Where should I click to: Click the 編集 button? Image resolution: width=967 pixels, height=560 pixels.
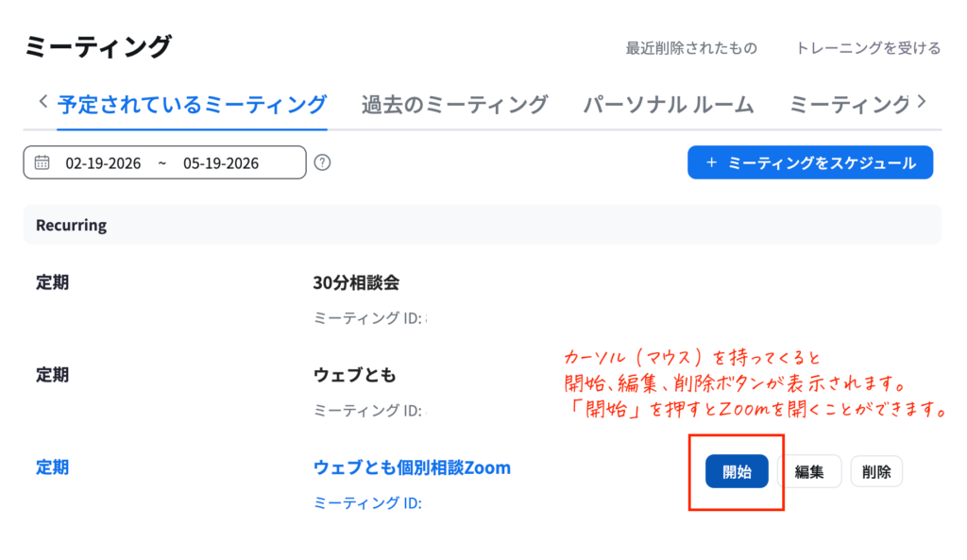pos(809,472)
